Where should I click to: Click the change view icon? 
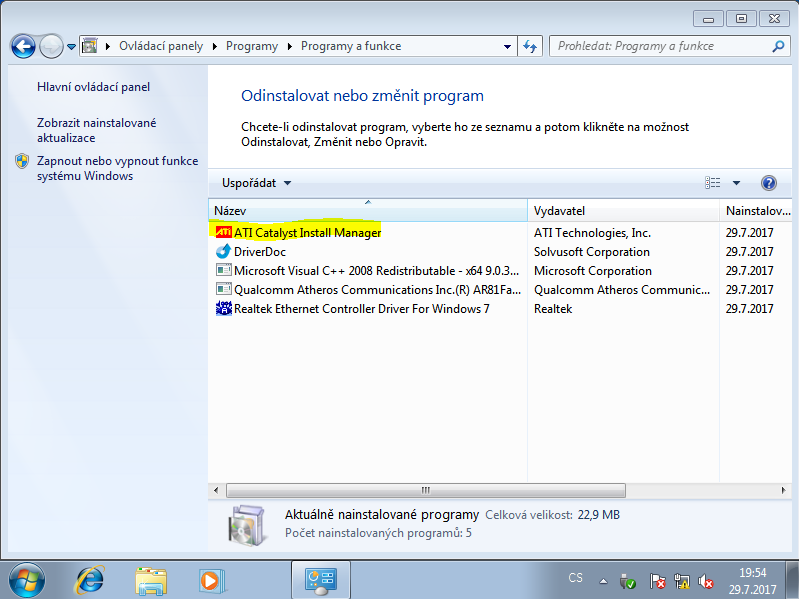pos(712,183)
